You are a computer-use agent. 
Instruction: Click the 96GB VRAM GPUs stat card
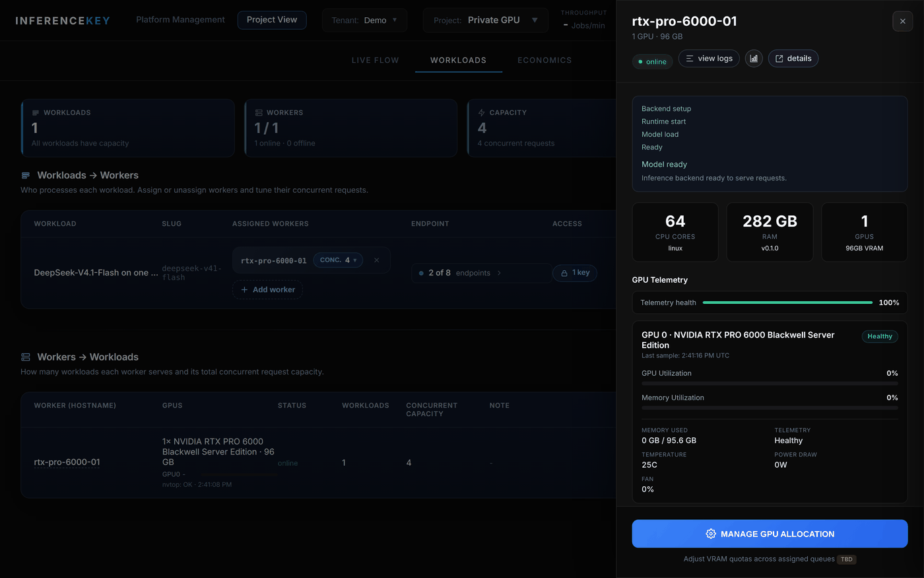(864, 232)
